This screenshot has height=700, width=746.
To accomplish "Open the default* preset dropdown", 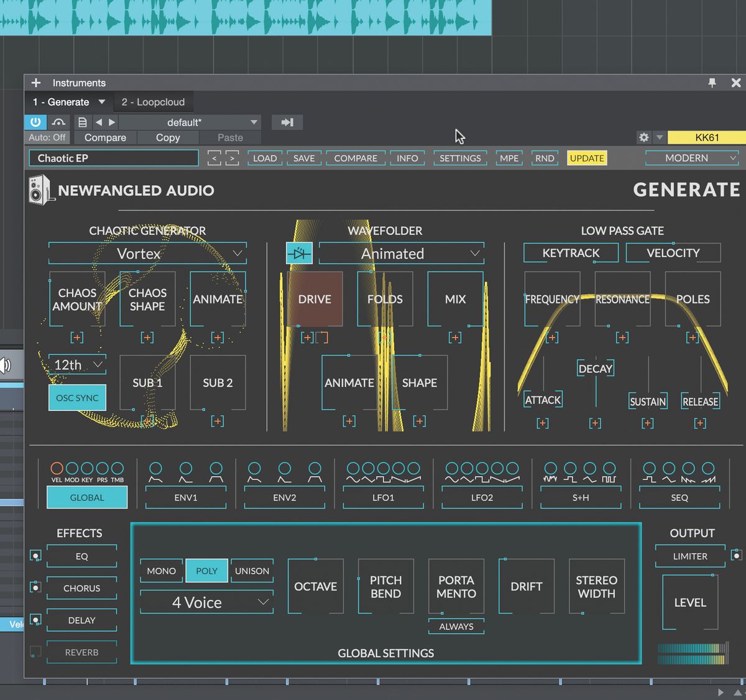I will 190,122.
